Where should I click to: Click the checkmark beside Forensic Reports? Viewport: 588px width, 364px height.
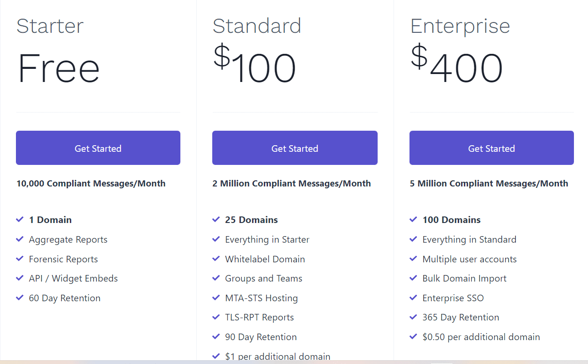[x=20, y=259]
